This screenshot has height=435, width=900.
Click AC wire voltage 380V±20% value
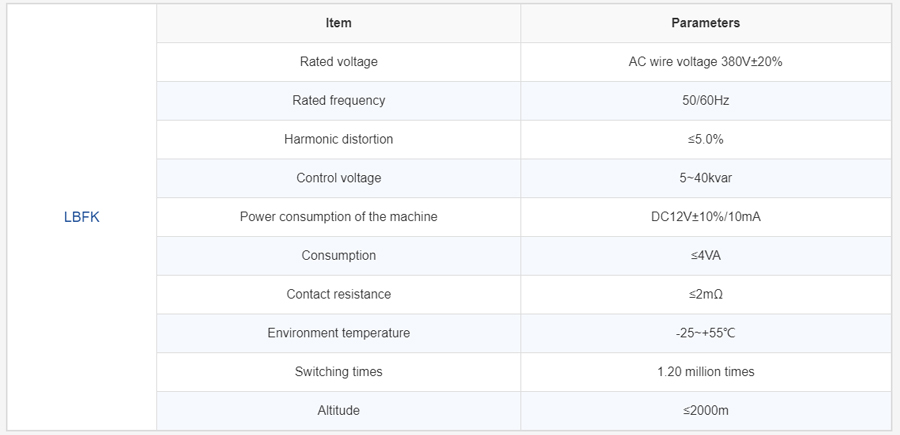(x=705, y=62)
